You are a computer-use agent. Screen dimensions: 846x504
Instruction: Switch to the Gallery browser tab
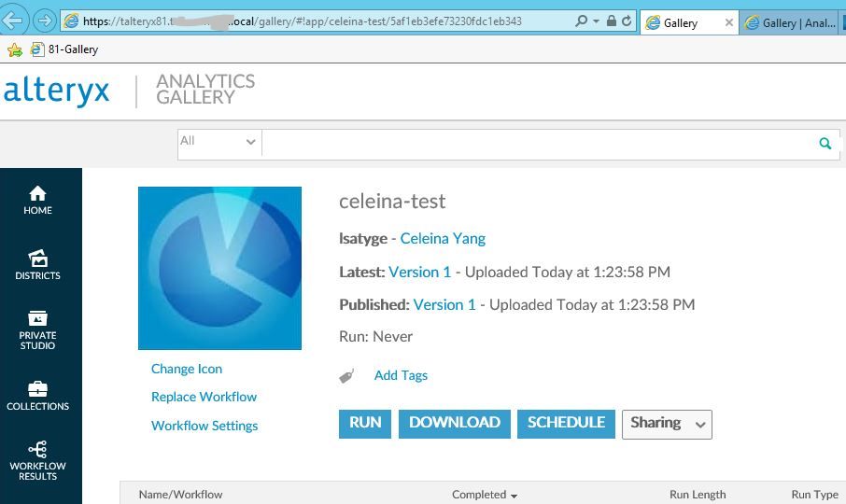click(x=681, y=22)
